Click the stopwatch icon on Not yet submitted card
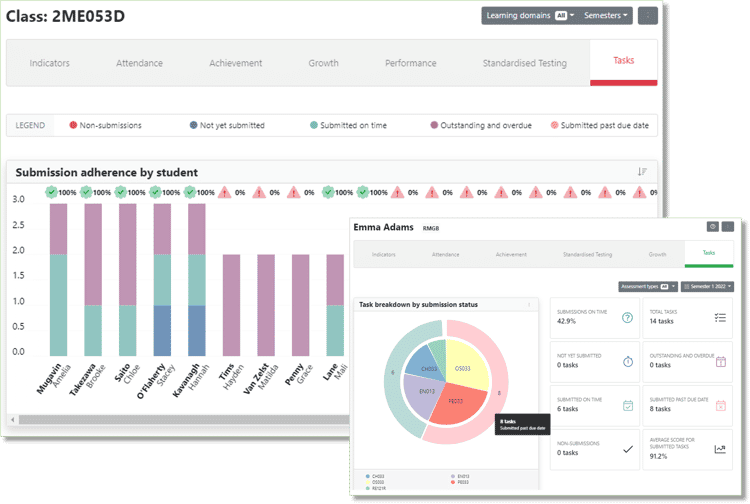This screenshot has width=750, height=504. pyautogui.click(x=628, y=362)
